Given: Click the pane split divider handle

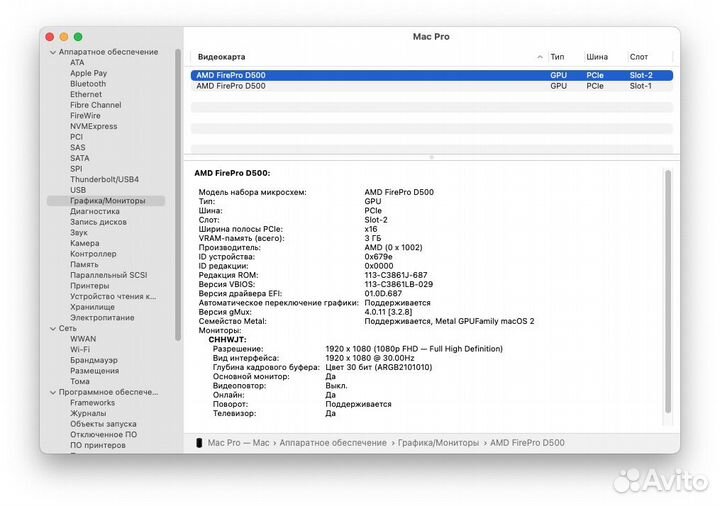Looking at the screenshot, I should tap(431, 157).
